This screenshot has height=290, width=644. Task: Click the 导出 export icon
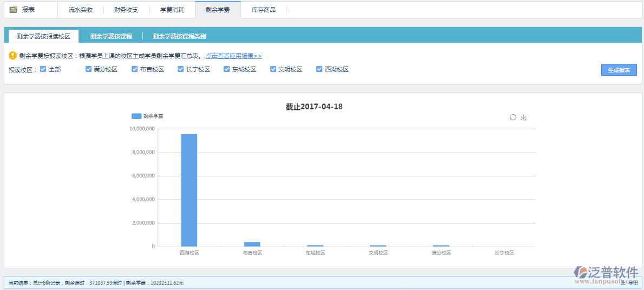(x=623, y=282)
